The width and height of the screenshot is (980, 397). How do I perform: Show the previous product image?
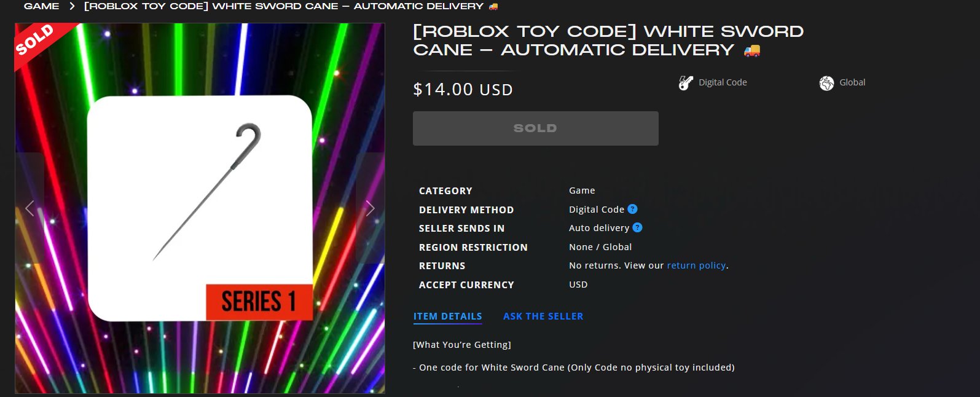tap(29, 208)
